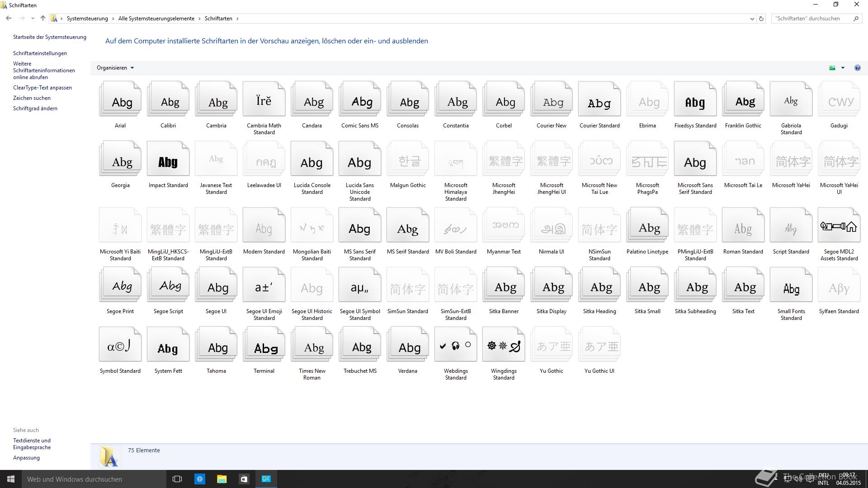Select the Segoe MDL2 Assets Standard font icon
Screen dimensions: 868x488
point(839,225)
